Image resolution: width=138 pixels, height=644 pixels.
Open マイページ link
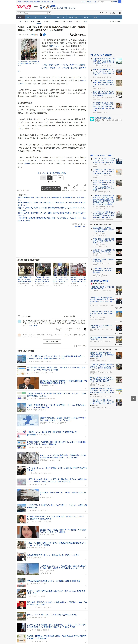pos(103,13)
